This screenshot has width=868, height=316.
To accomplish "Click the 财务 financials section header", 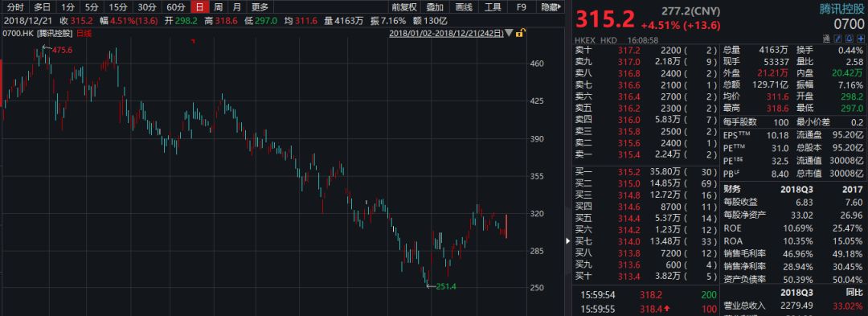I will point(732,189).
